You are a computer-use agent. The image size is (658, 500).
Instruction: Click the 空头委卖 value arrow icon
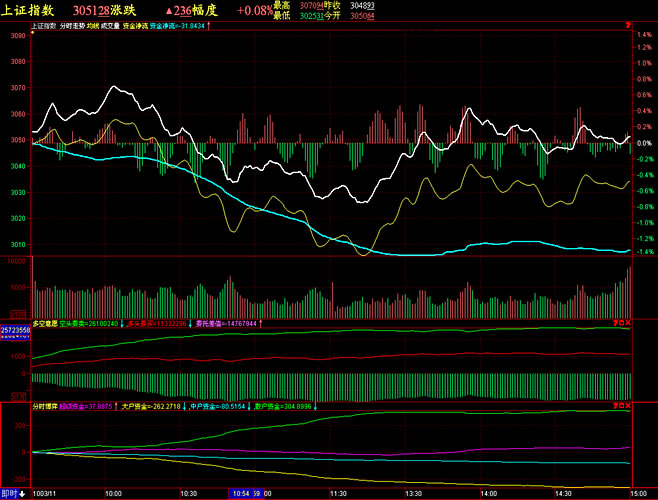point(123,323)
